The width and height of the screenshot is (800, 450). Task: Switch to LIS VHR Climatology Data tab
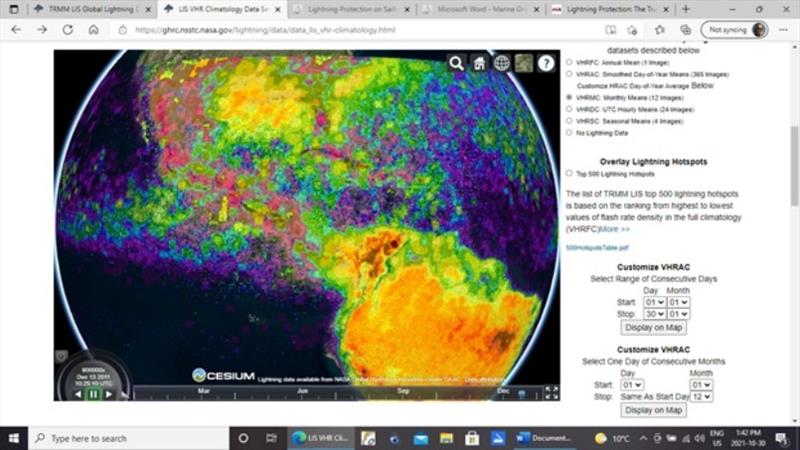point(222,9)
